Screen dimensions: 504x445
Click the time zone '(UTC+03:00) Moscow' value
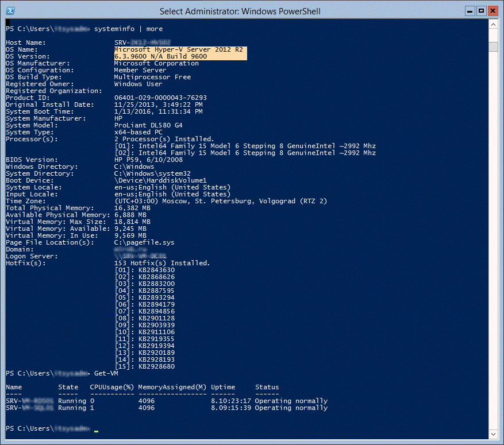pos(221,202)
